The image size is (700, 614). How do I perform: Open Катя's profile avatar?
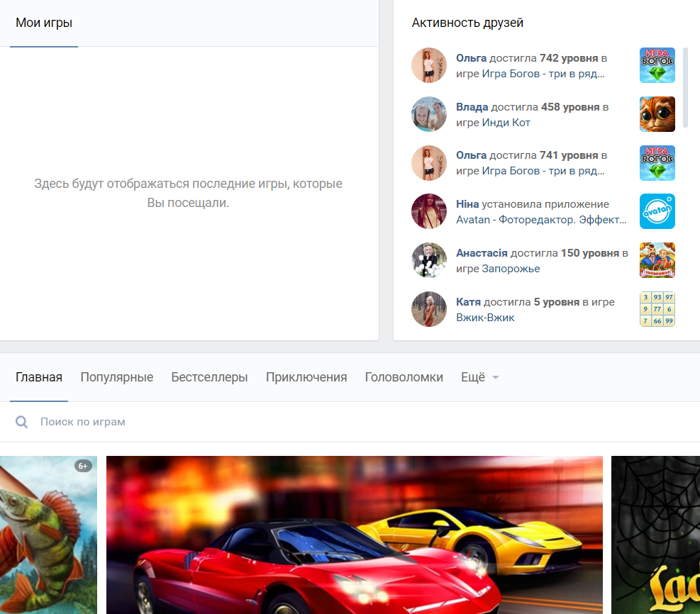click(x=429, y=309)
